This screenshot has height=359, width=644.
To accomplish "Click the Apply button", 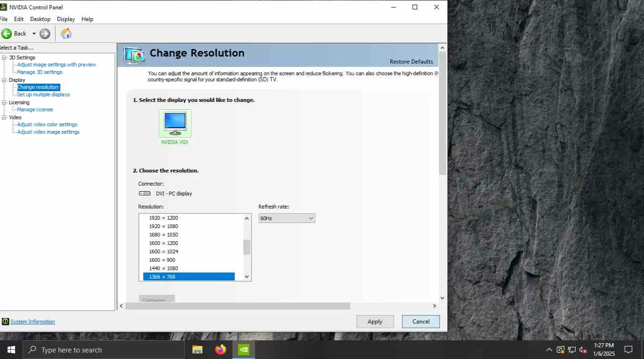I will click(x=375, y=322).
